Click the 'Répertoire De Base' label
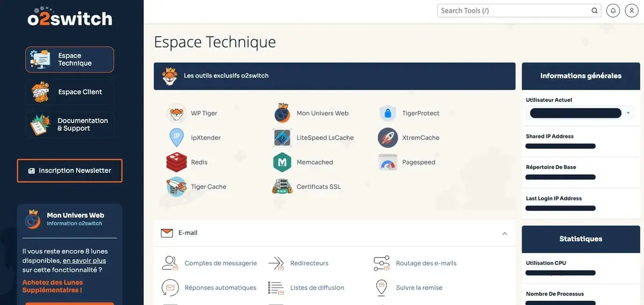The height and width of the screenshot is (305, 644). pos(551,167)
